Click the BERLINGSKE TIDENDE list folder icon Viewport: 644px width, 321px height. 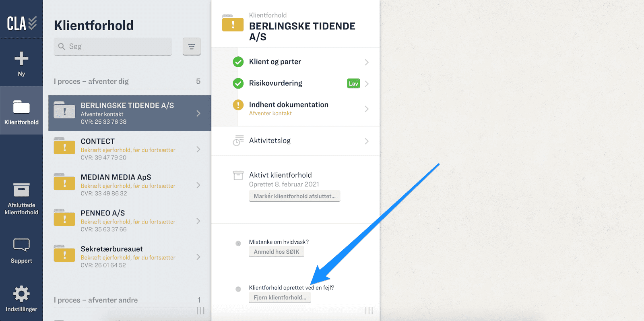(x=64, y=110)
